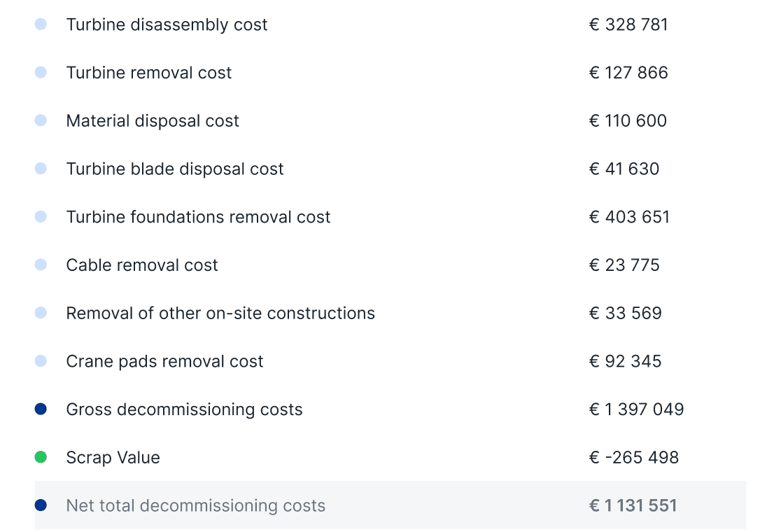Screen dimensions: 781x532
Task: Click the € 403 651 amount
Action: 630,217
